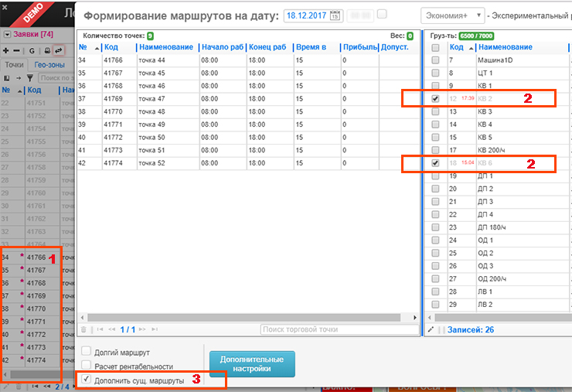Enable the Расчет рентабельности checkbox
Viewport: 572px width, 392px height.
point(86,365)
